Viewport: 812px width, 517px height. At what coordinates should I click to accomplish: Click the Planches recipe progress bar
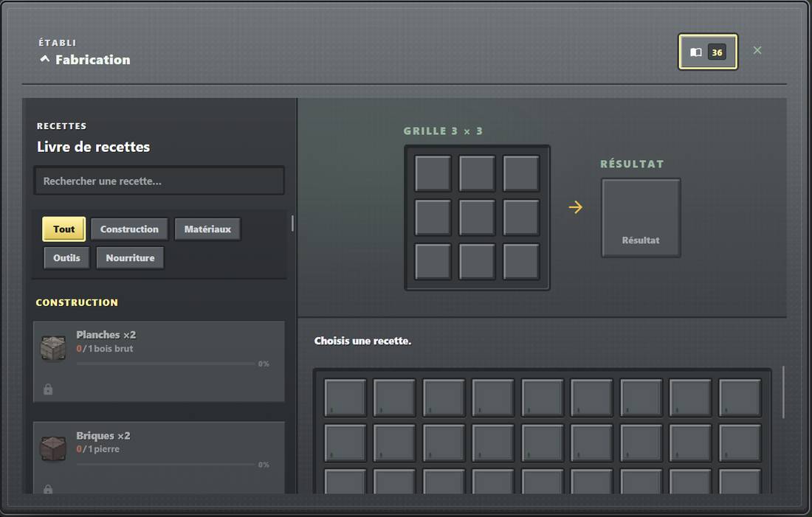point(165,364)
